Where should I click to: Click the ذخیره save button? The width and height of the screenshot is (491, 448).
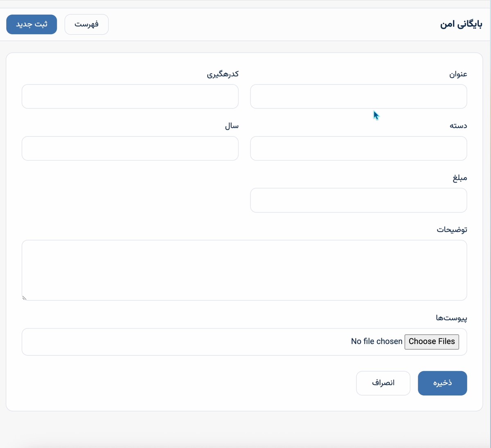tap(442, 383)
